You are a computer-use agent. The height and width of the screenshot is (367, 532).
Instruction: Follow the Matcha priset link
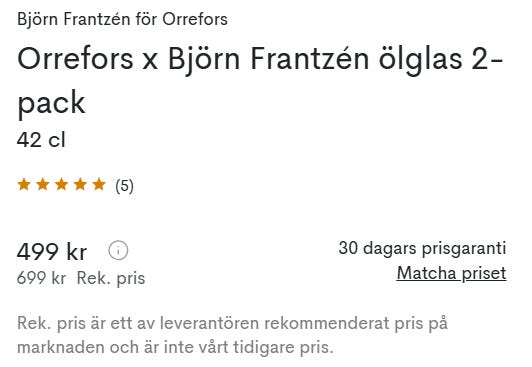pos(451,273)
